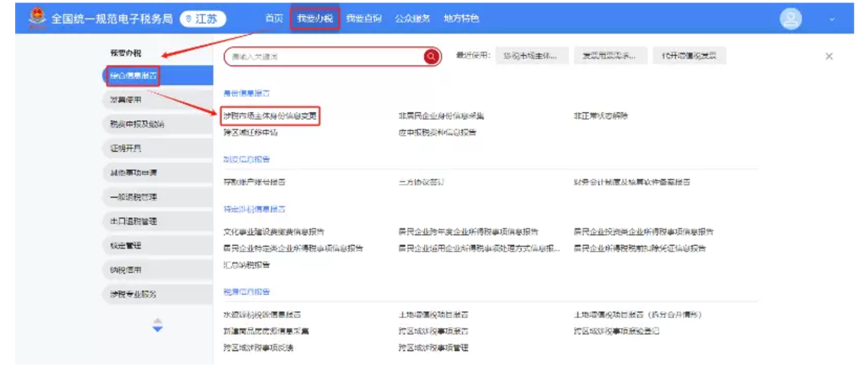The width and height of the screenshot is (868, 370).
Task: Open the 三方协议签订 link
Action: (x=421, y=182)
